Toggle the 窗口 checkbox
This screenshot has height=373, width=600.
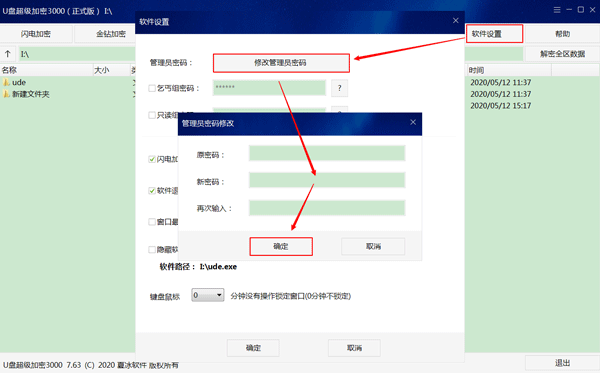152,222
